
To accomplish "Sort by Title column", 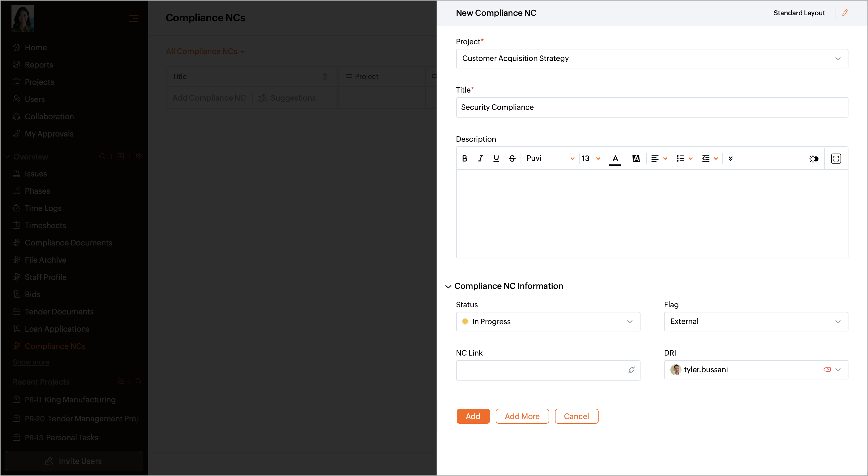I will (x=325, y=76).
